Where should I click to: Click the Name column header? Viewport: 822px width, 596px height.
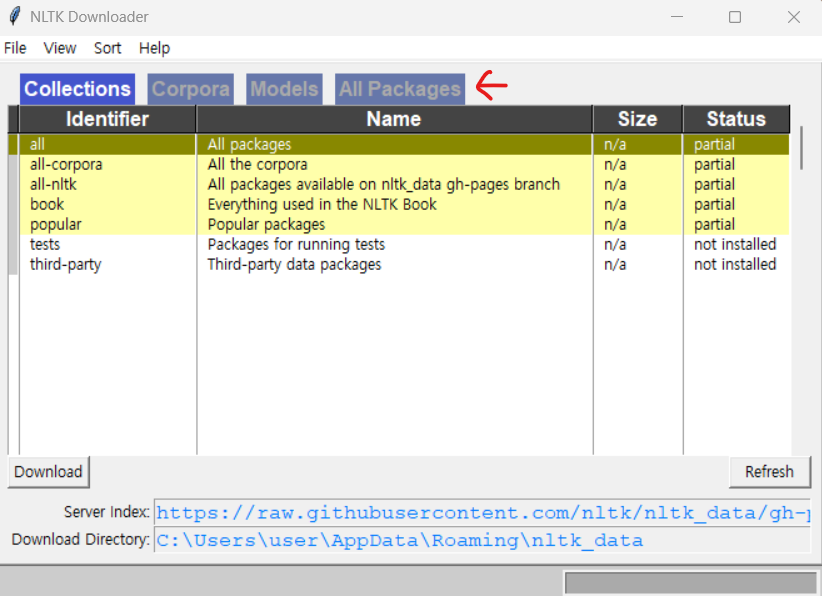pos(394,119)
